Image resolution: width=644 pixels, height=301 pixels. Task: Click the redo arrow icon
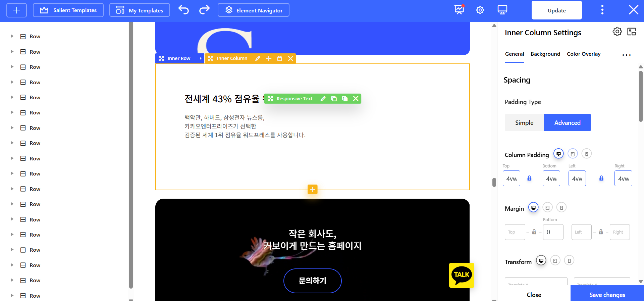pyautogui.click(x=204, y=10)
